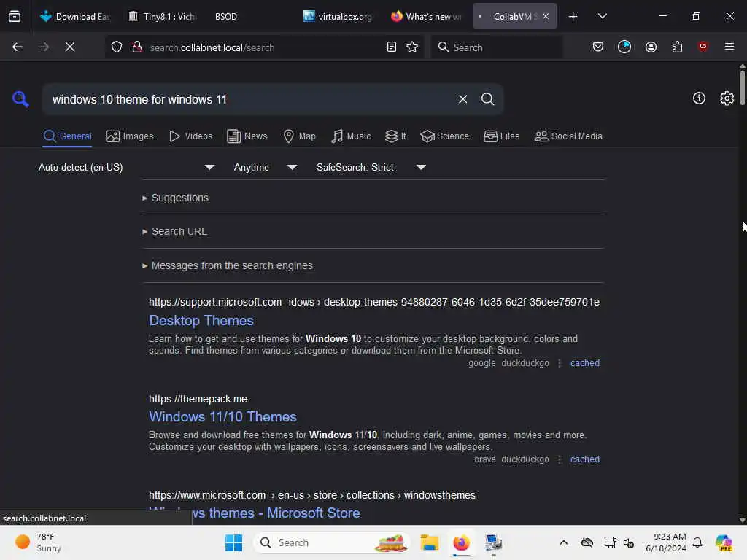Open the Desktop Themes result link
This screenshot has width=747, height=560.
click(201, 321)
